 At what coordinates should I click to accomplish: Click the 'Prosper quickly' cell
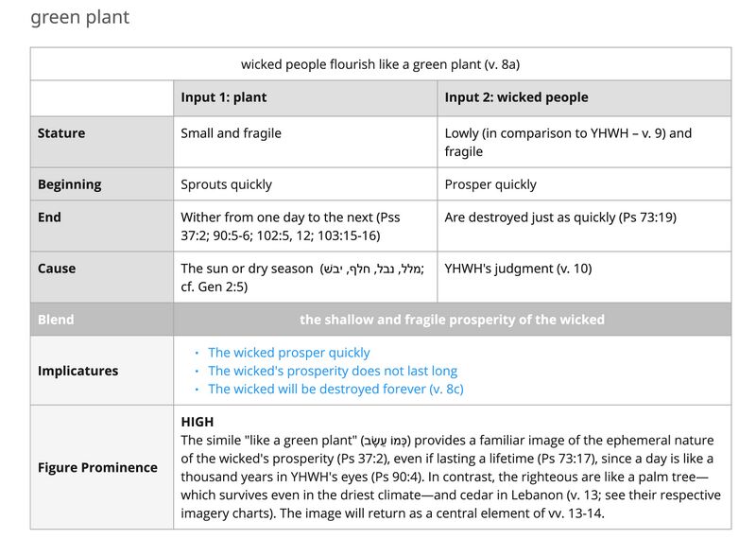click(x=584, y=184)
